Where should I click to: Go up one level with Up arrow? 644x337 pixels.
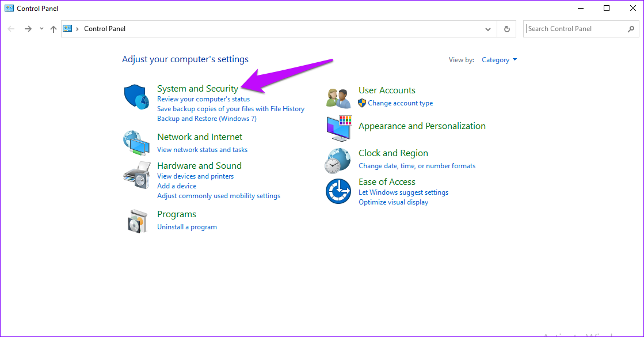tap(54, 29)
